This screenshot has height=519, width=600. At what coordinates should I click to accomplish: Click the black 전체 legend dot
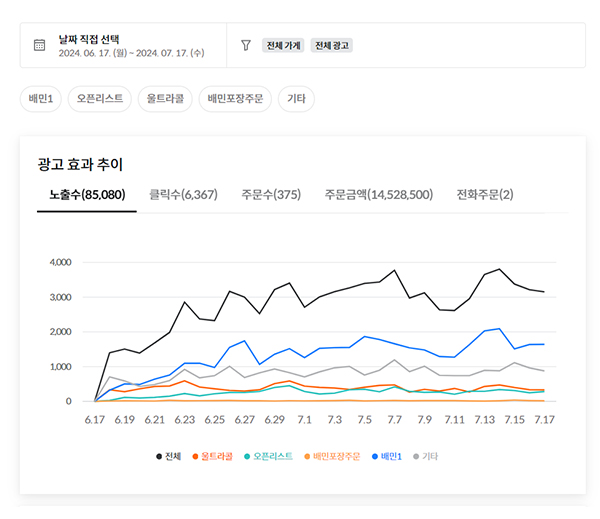[159, 455]
